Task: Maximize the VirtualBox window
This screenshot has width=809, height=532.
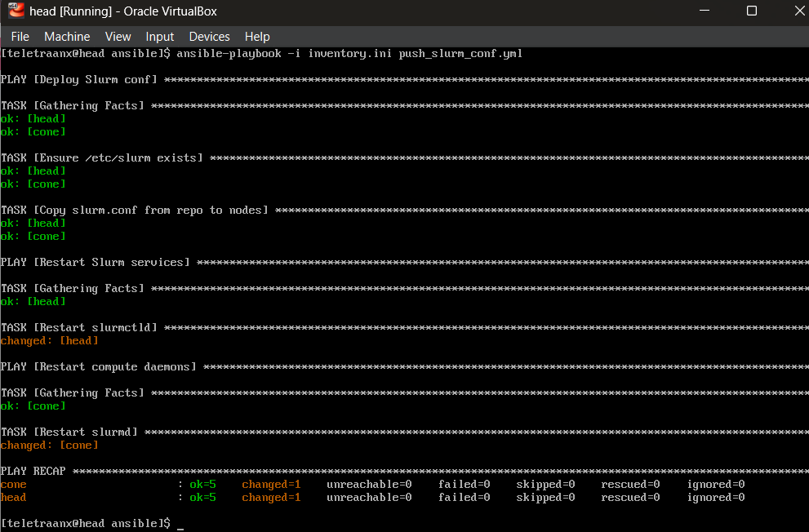Action: tap(751, 11)
